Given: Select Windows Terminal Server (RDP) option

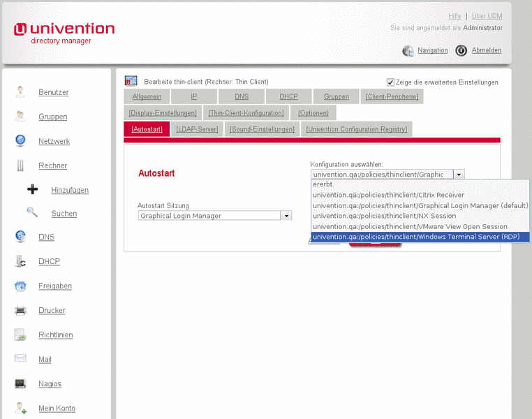Looking at the screenshot, I should (x=420, y=237).
